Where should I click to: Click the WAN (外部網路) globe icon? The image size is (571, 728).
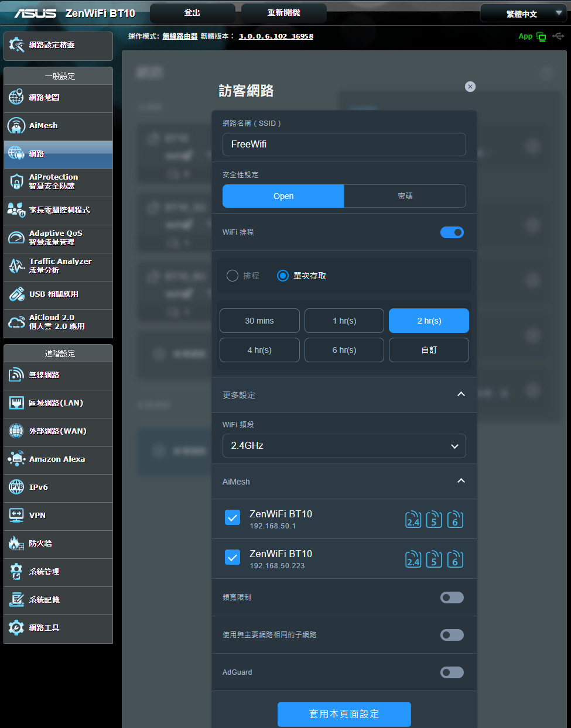click(x=16, y=431)
